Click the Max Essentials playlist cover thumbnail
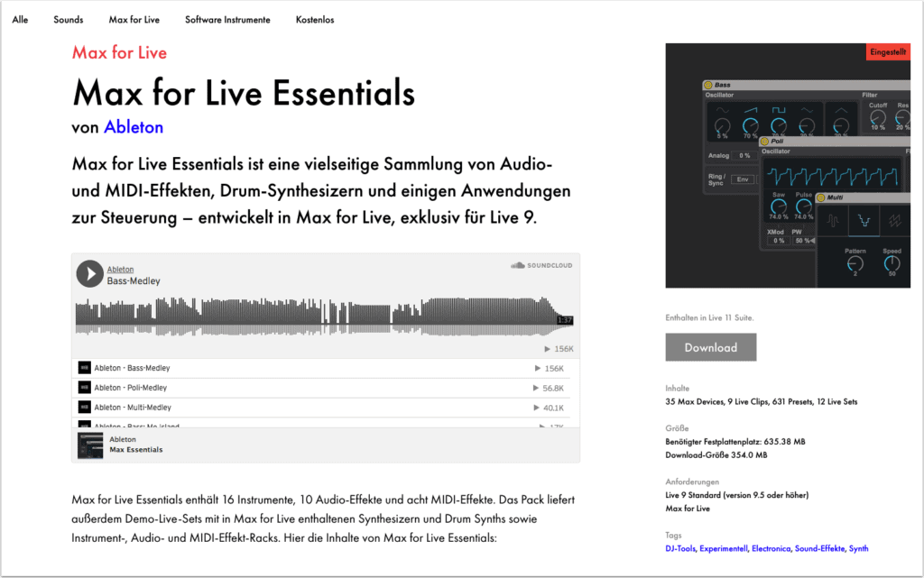The height and width of the screenshot is (578, 924). pos(90,445)
